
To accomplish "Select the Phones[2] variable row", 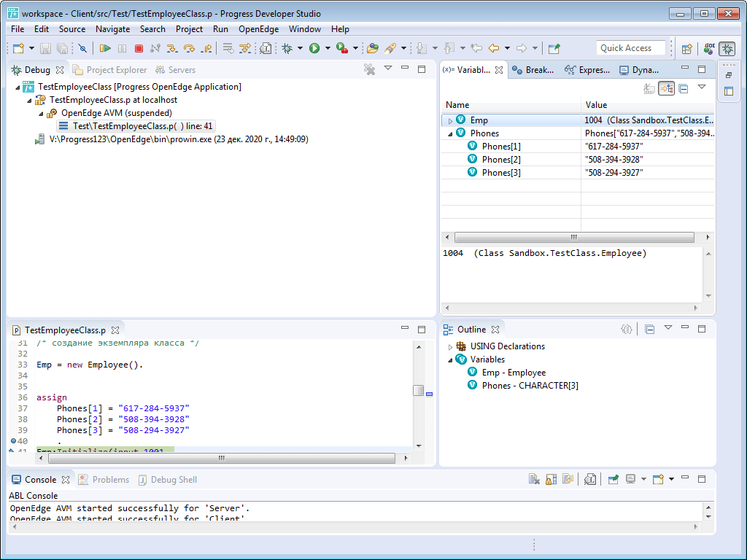I will tap(578, 160).
